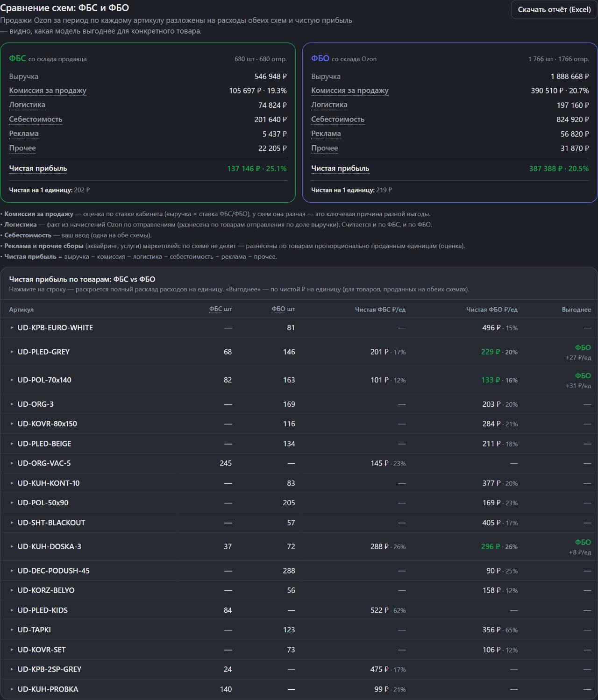Expand the UD-KOVR-80x150 row
598x700 pixels.
pos(299,424)
